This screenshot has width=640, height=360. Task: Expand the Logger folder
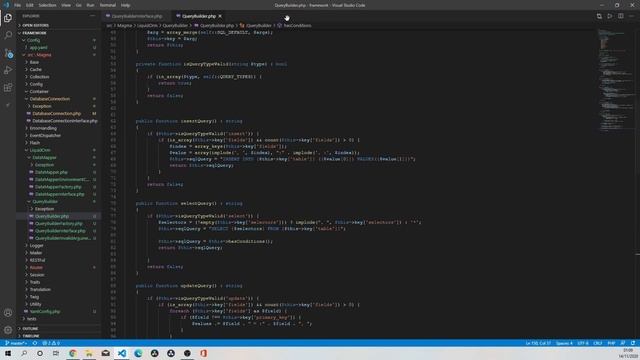tap(36, 246)
